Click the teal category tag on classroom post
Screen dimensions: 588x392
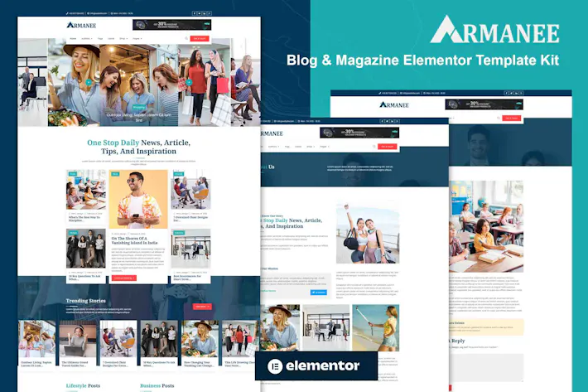72,174
